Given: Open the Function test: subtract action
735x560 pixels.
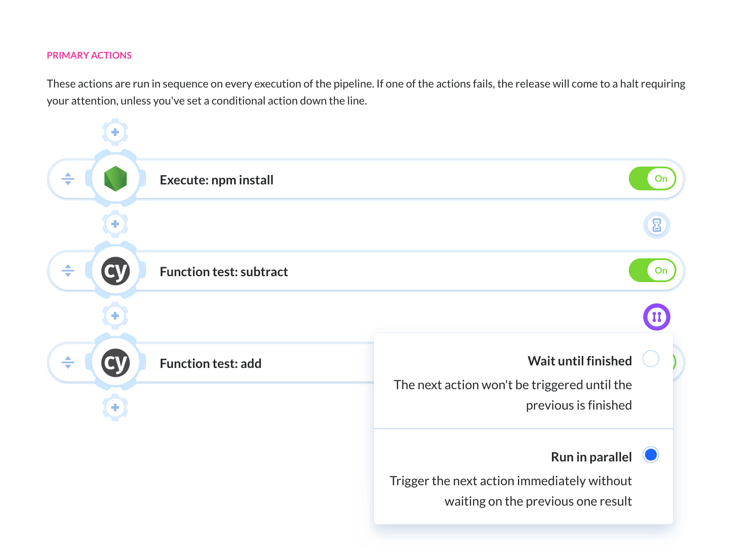Looking at the screenshot, I should pyautogui.click(x=224, y=272).
